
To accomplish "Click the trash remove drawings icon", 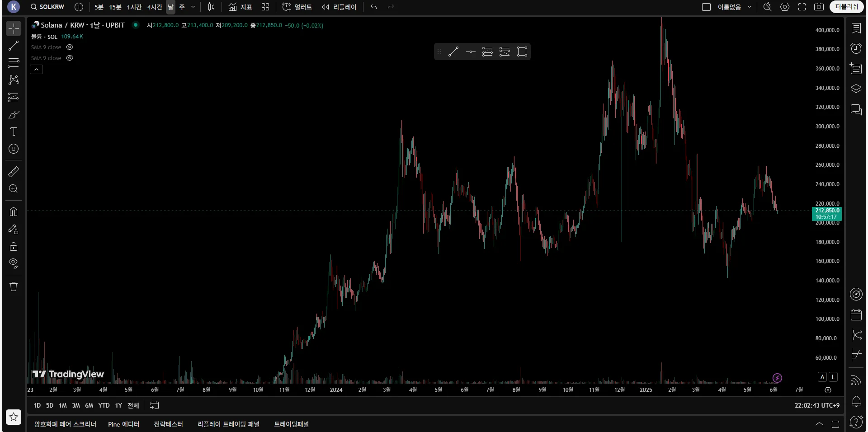I will pos(14,286).
